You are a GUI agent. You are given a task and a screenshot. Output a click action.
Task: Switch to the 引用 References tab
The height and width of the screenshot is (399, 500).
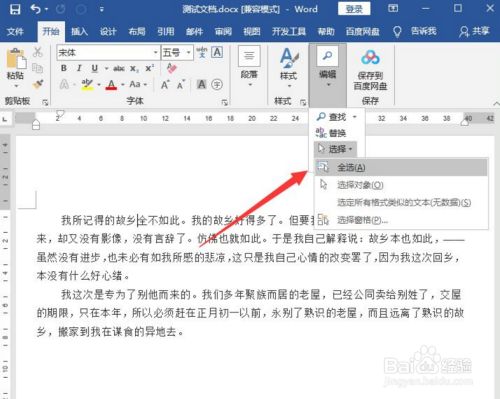click(x=166, y=32)
